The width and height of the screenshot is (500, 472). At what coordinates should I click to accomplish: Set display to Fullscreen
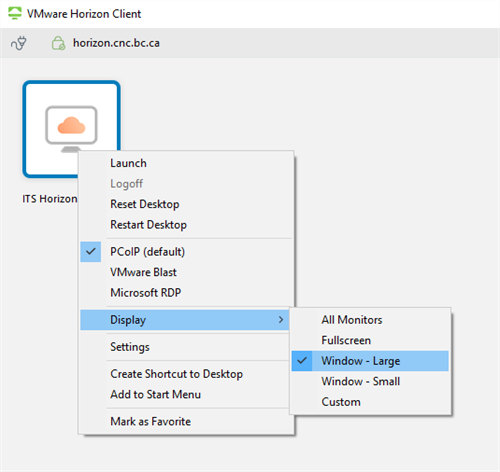coord(370,340)
